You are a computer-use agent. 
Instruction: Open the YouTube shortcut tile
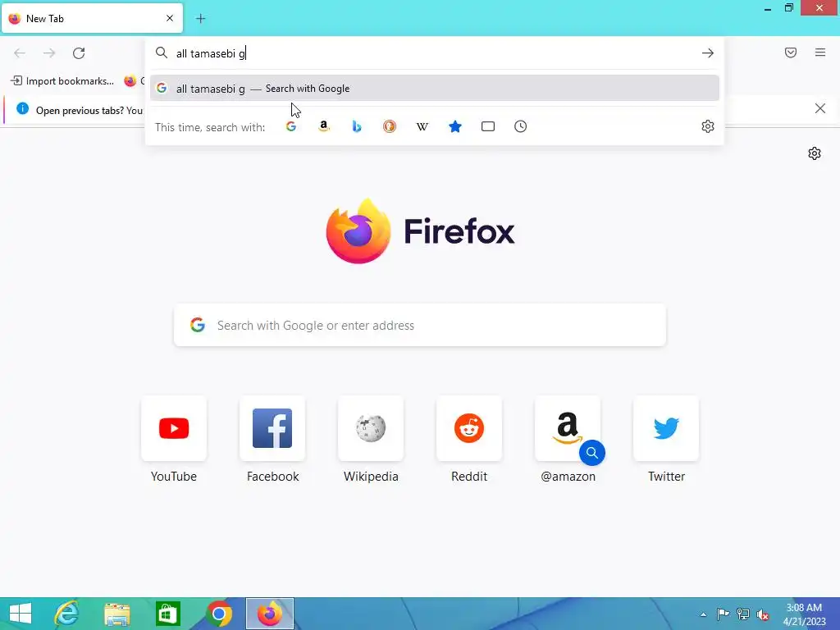(174, 428)
